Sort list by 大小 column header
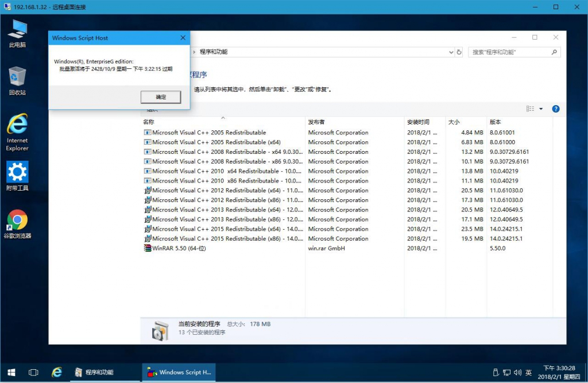The height and width of the screenshot is (383, 588). (466, 122)
